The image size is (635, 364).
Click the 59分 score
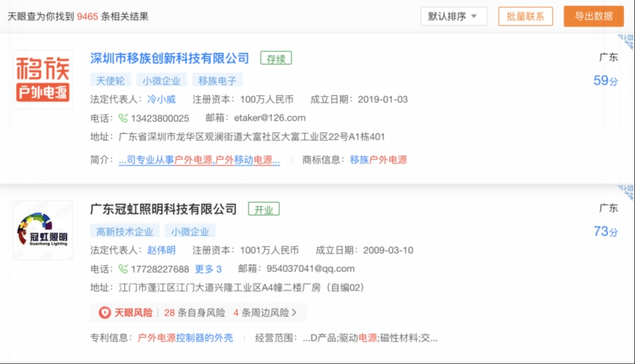click(x=606, y=81)
